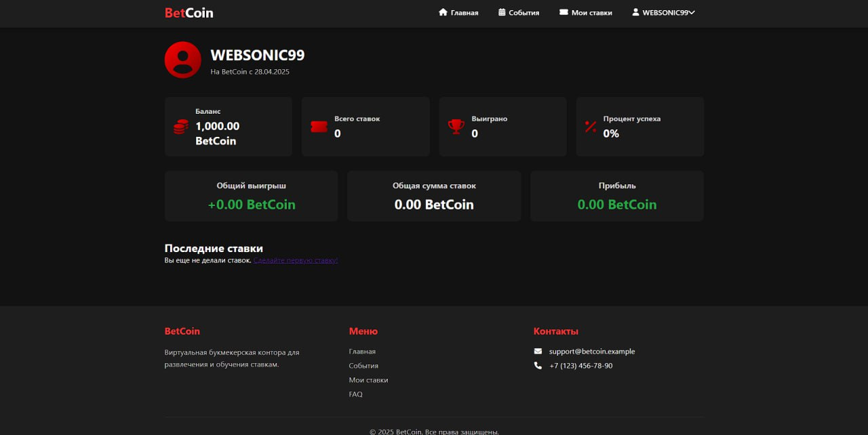Click the calendar icon beside События
868x435 pixels.
coord(502,12)
